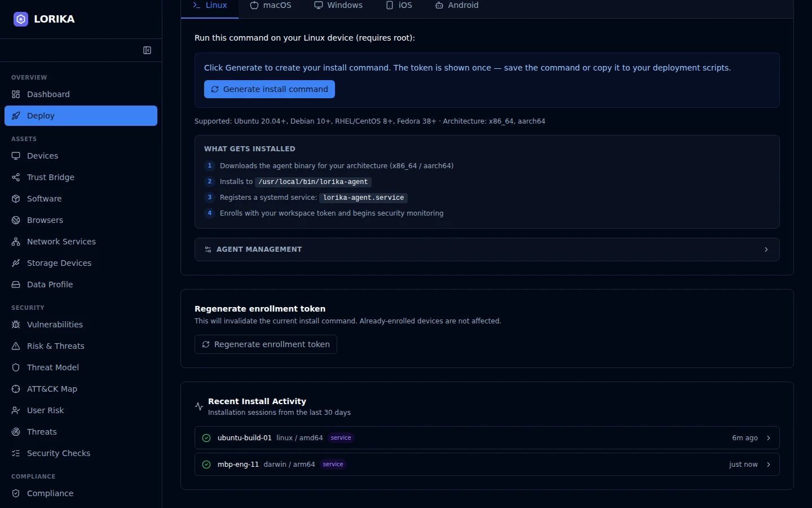812x508 pixels.
Task: Open Storage Devices from the sidebar
Action: point(81,263)
